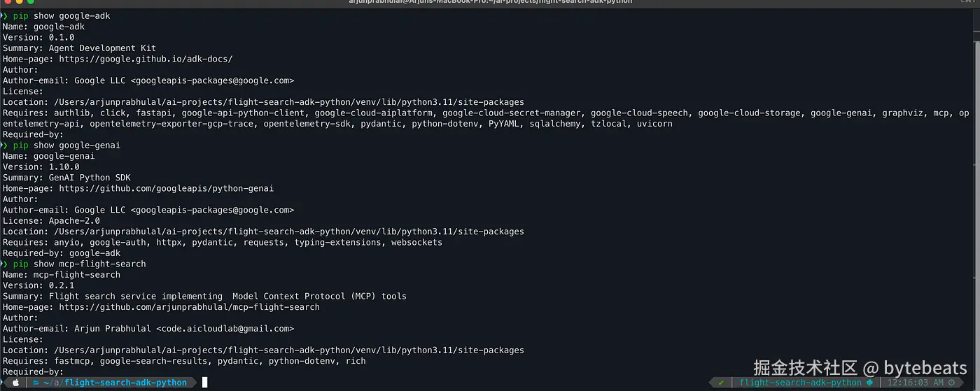Image resolution: width=980 pixels, height=391 pixels.
Task: Click the folder icon in the prompt path
Action: (37, 383)
